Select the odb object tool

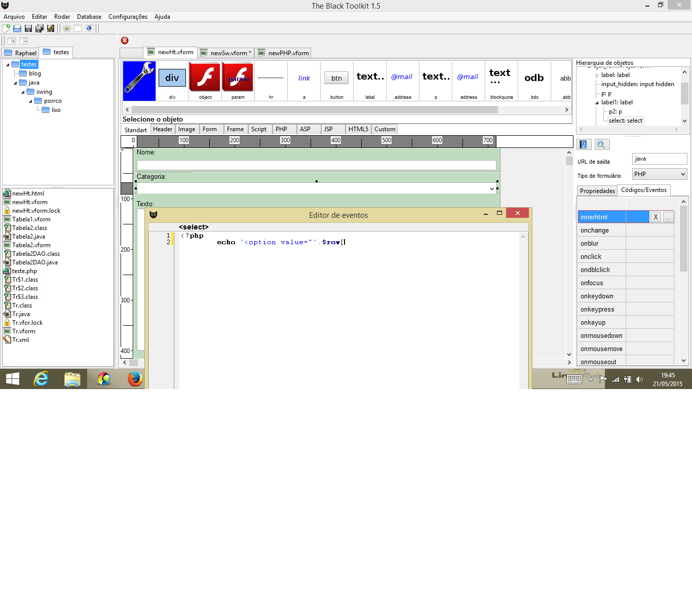pyautogui.click(x=534, y=79)
